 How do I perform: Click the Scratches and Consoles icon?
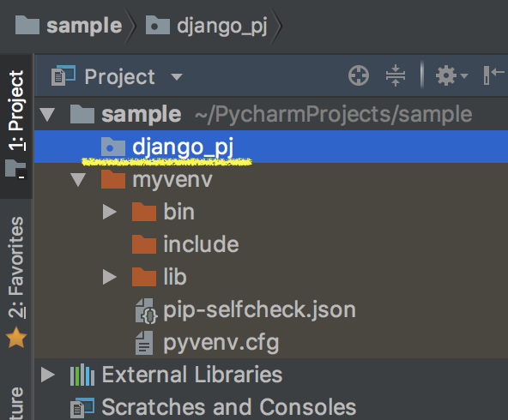click(82, 407)
